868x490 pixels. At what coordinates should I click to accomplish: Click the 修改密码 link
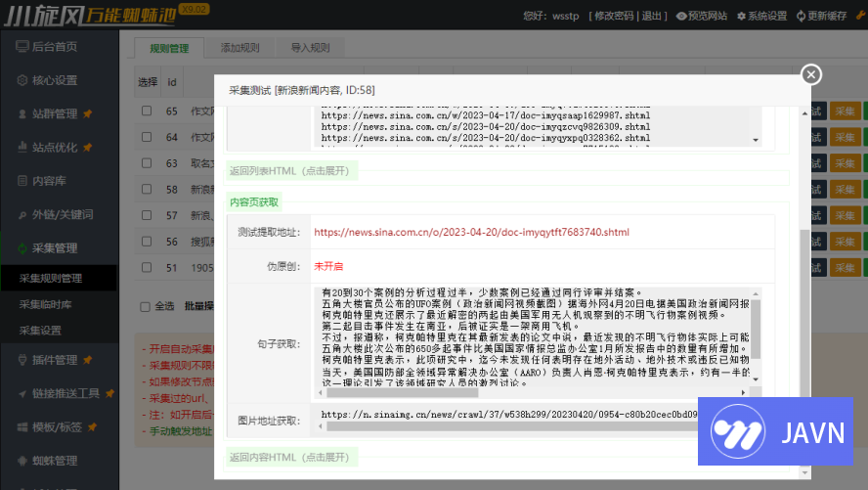coord(613,16)
